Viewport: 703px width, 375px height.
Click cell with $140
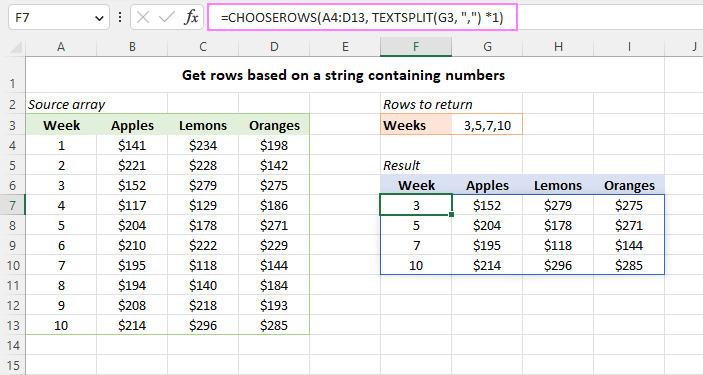pos(203,285)
